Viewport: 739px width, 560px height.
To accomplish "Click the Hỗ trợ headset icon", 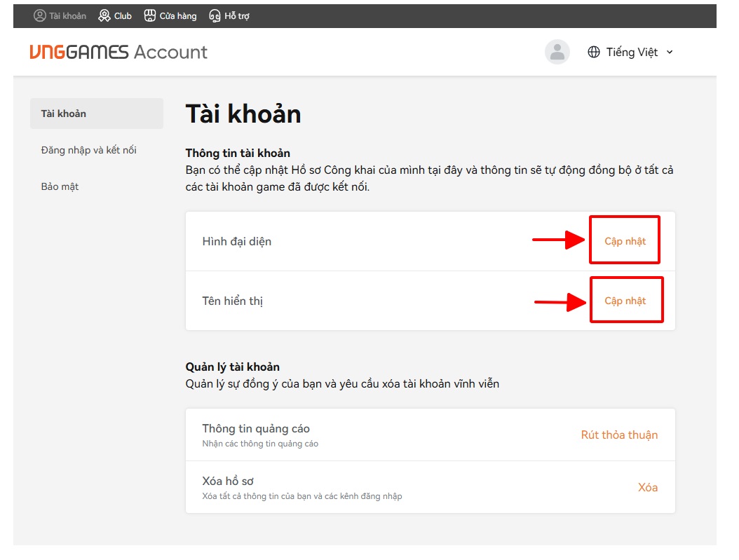I will pyautogui.click(x=215, y=15).
